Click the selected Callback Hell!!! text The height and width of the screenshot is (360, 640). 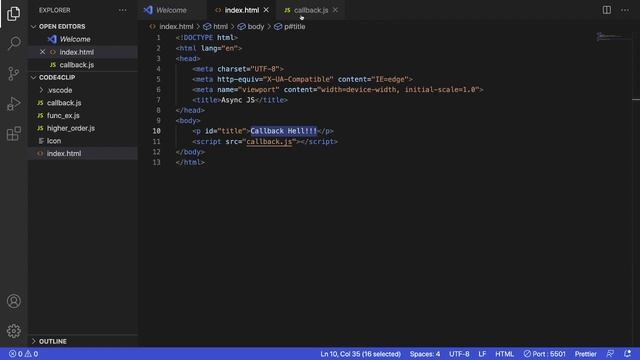(284, 131)
